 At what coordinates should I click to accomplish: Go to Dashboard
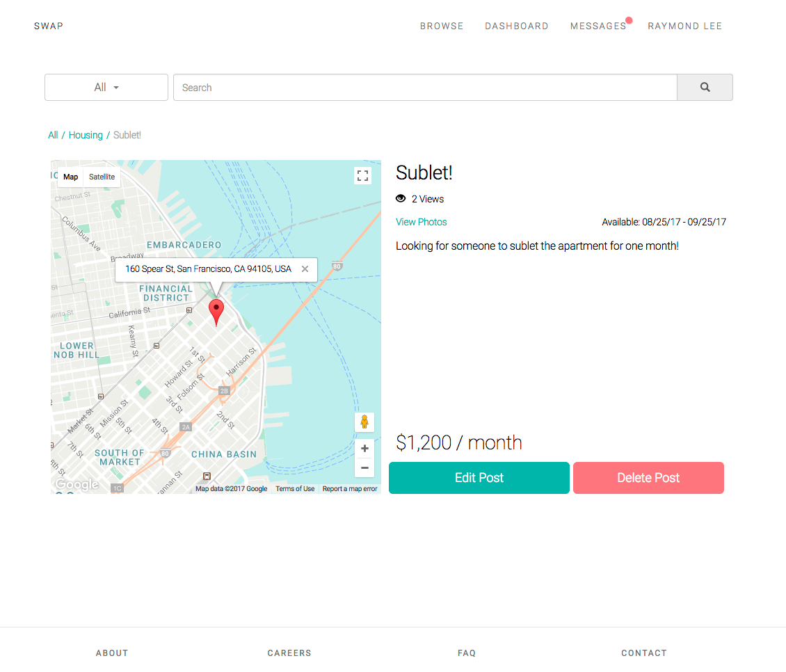516,26
